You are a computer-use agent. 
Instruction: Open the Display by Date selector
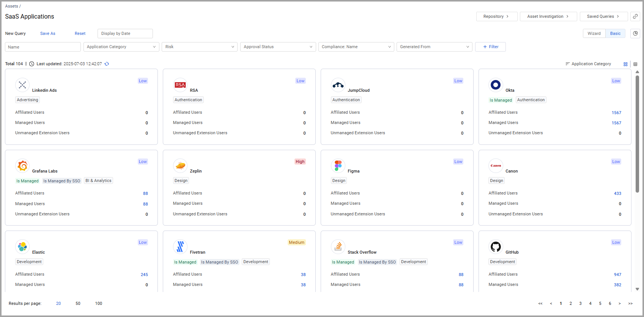tap(125, 33)
